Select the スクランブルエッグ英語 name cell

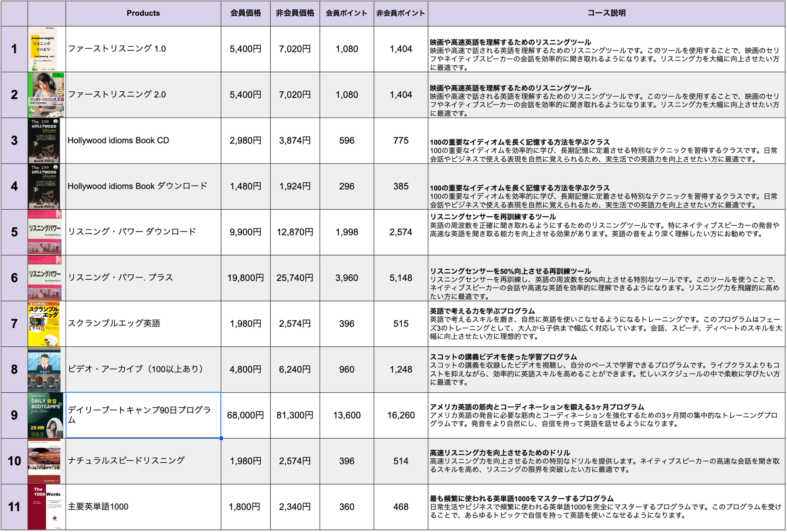[x=143, y=324]
